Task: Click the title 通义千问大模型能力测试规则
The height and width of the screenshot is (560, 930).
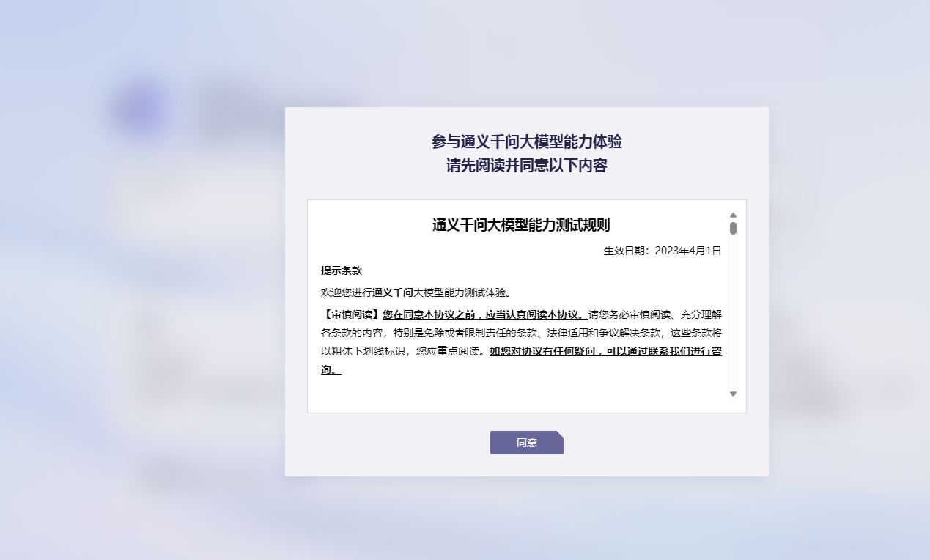Action: coord(521,224)
